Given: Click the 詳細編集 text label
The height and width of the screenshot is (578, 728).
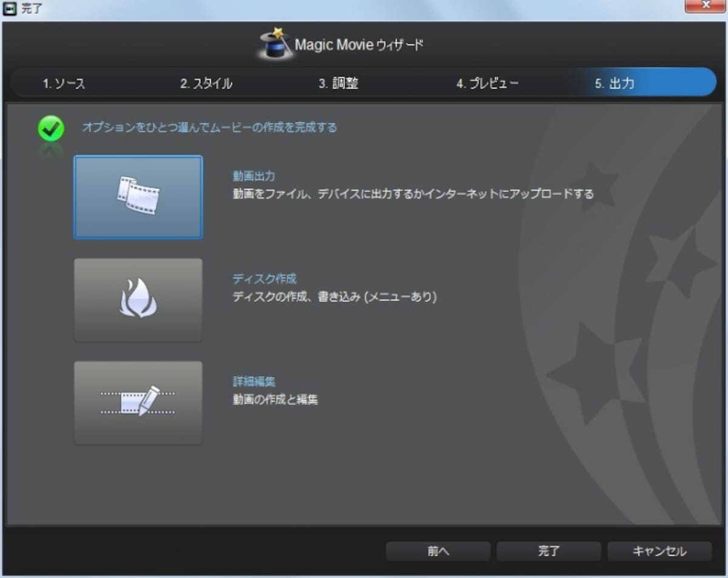Looking at the screenshot, I should click(x=254, y=382).
